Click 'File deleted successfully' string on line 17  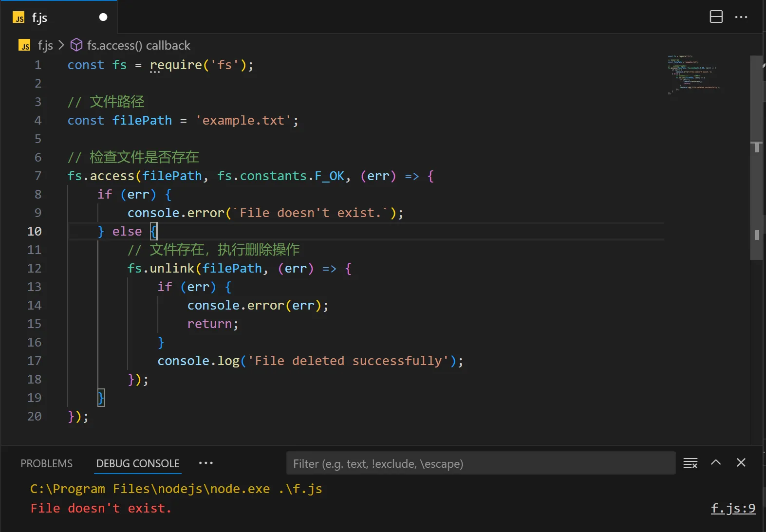point(348,361)
